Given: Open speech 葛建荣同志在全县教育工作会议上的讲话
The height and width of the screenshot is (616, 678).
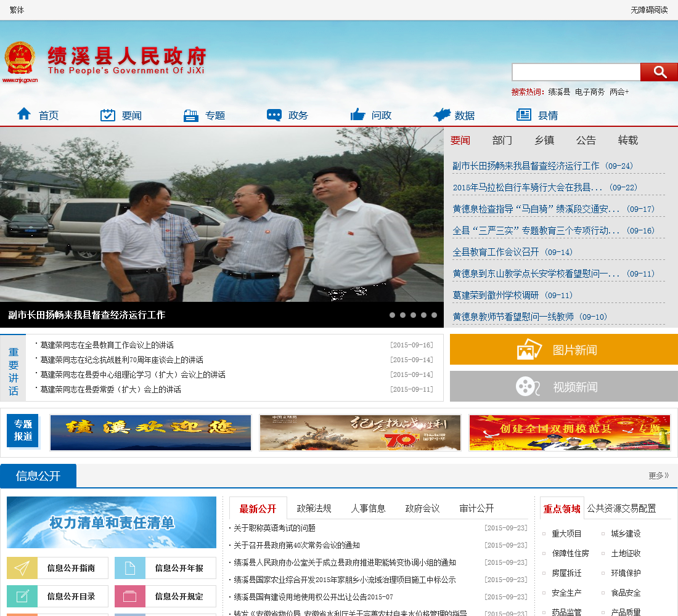Looking at the screenshot, I should (x=107, y=345).
